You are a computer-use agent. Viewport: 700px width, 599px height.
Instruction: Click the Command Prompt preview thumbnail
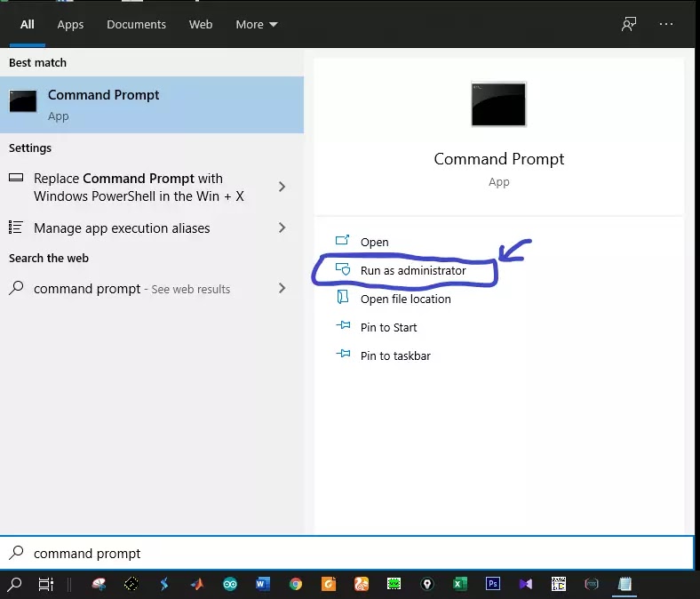tap(498, 104)
